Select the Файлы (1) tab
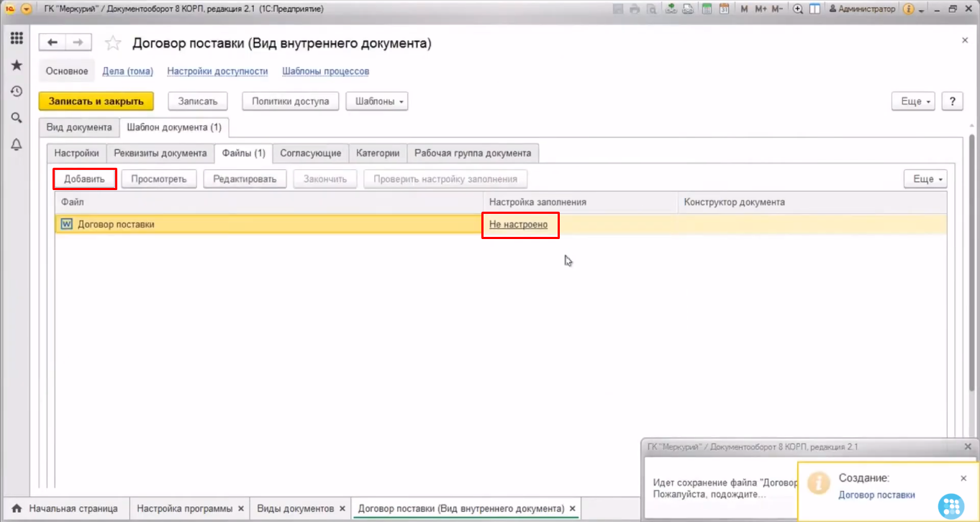This screenshot has height=522, width=980. click(x=244, y=153)
